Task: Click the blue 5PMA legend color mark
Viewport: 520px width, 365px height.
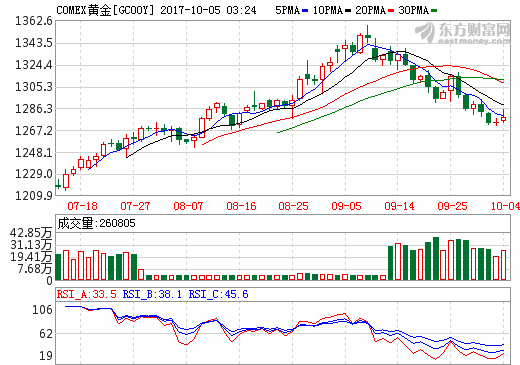Action: click(305, 11)
